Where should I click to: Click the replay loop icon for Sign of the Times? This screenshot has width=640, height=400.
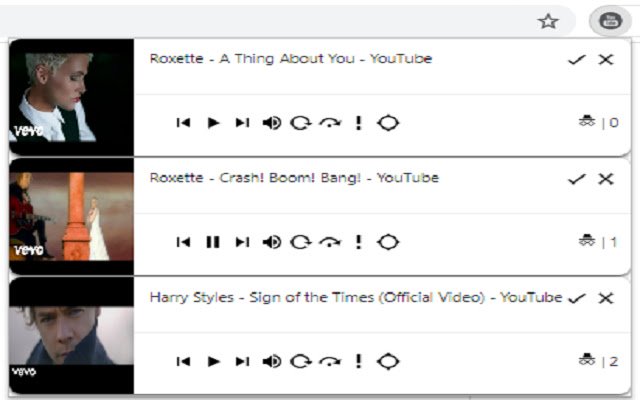[300, 361]
